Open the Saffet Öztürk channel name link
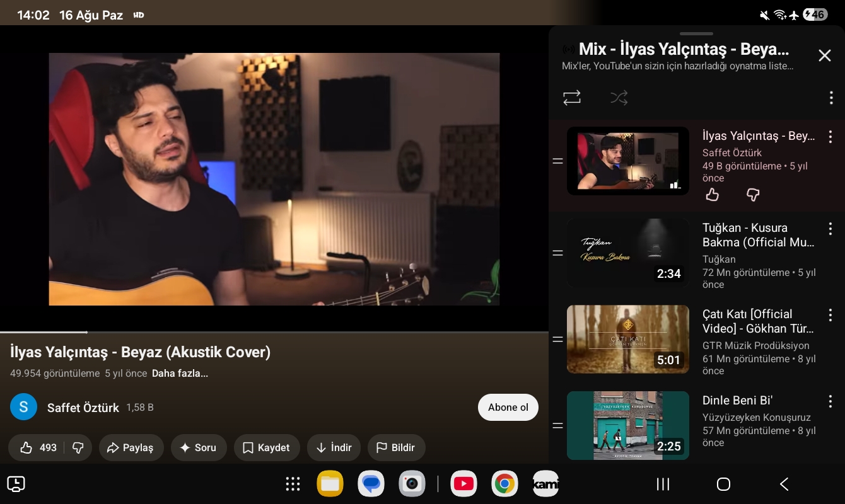 point(83,408)
